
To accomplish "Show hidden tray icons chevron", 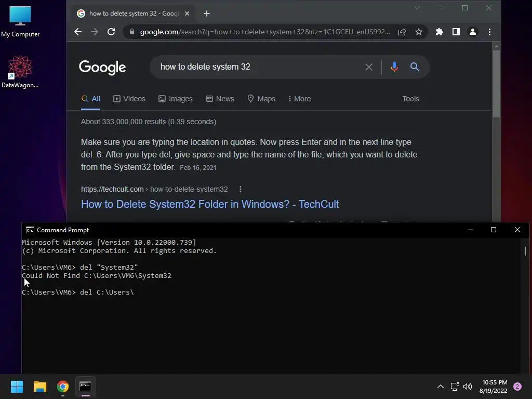I will pos(441,387).
